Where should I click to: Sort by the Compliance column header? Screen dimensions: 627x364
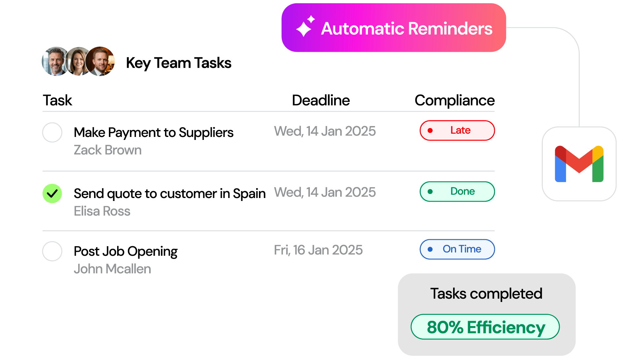coord(454,100)
